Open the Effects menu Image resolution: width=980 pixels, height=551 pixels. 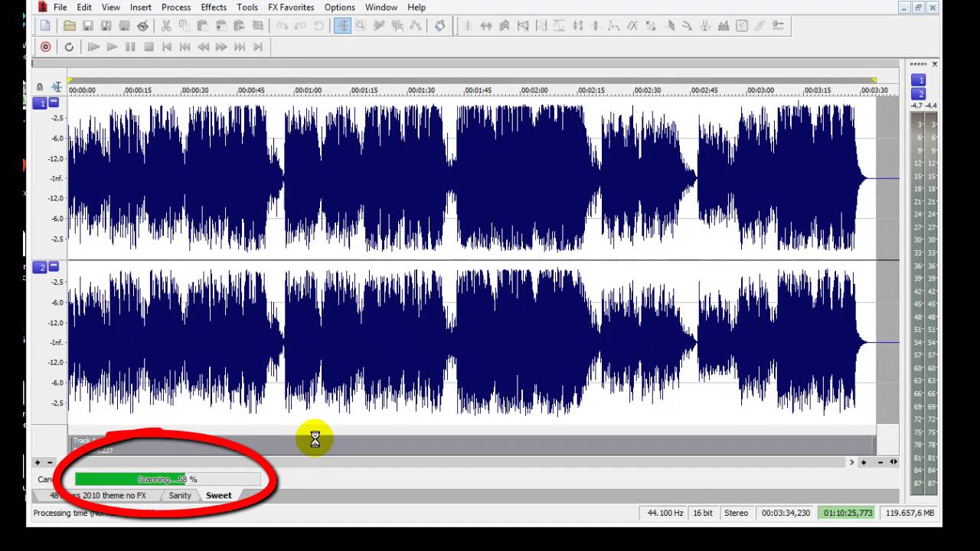(x=214, y=7)
